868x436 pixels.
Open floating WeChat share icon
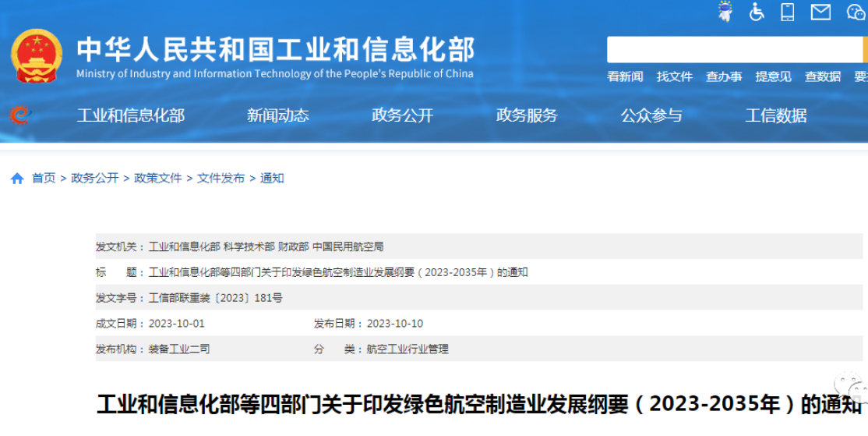coord(852,386)
